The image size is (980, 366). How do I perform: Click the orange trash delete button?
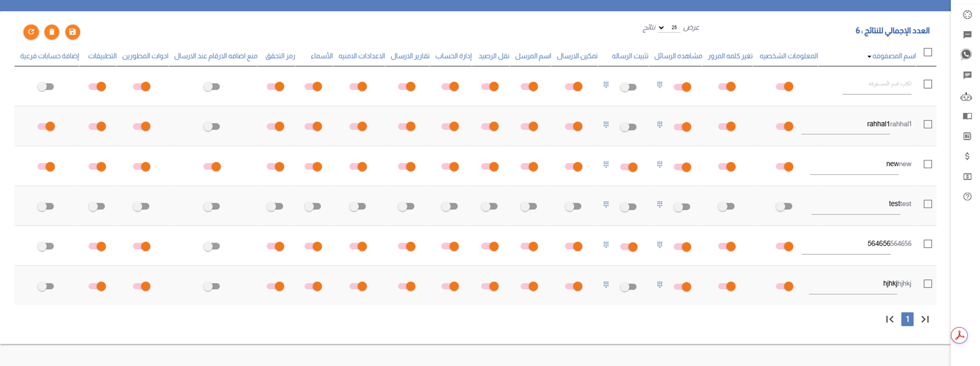pos(52,32)
